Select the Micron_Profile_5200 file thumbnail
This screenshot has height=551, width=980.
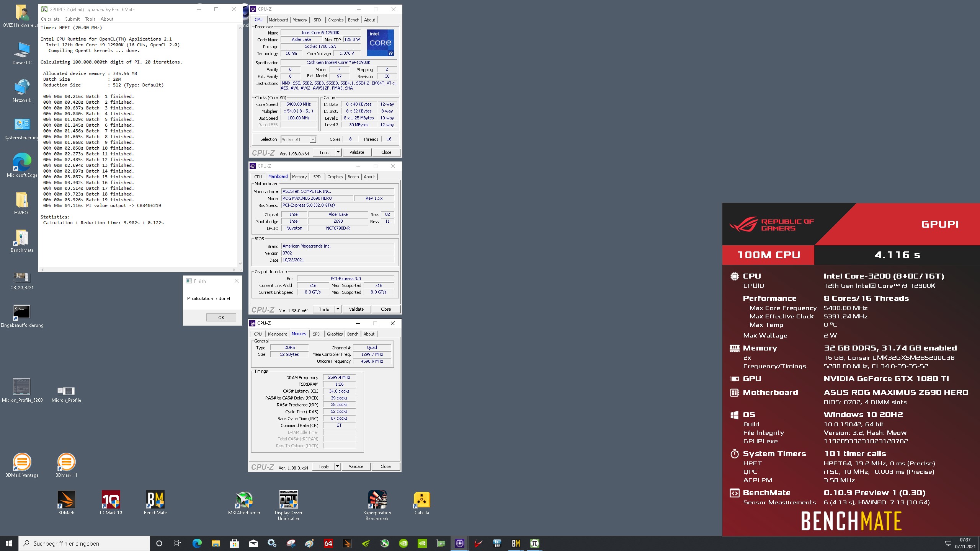[22, 390]
